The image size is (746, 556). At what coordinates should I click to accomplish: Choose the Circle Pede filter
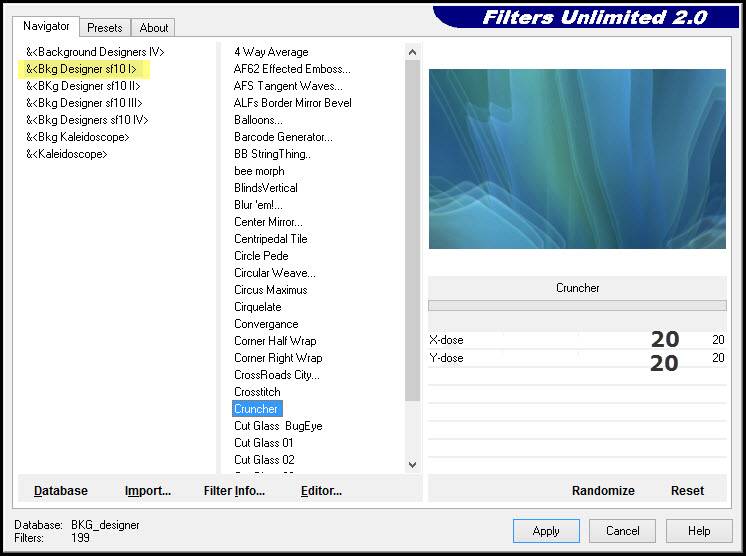(x=261, y=256)
